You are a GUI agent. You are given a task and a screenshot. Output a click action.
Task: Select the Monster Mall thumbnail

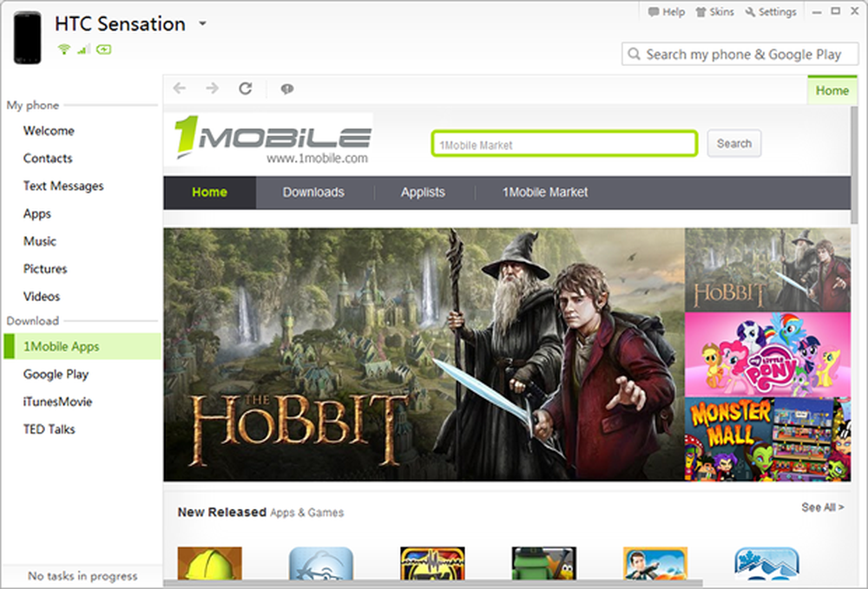click(x=767, y=439)
